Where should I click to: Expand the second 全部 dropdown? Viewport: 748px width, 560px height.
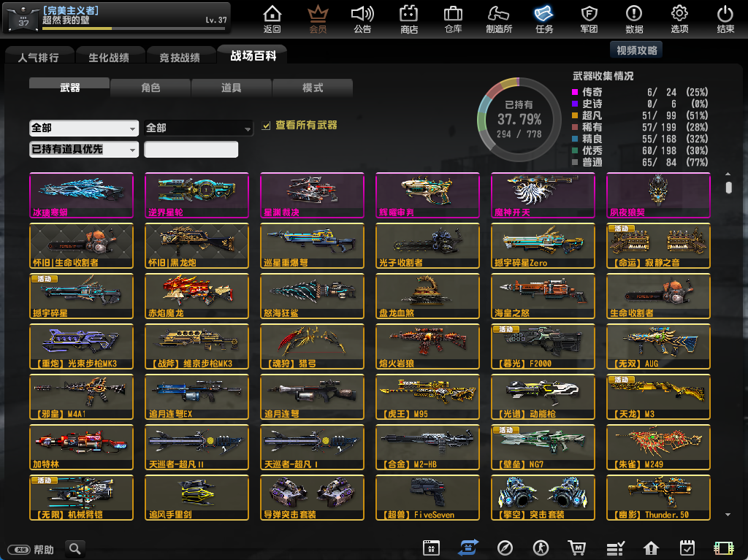click(198, 128)
